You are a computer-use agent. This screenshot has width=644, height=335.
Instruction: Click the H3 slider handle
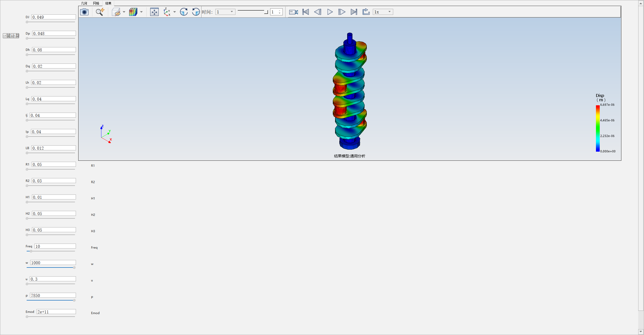tap(27, 235)
